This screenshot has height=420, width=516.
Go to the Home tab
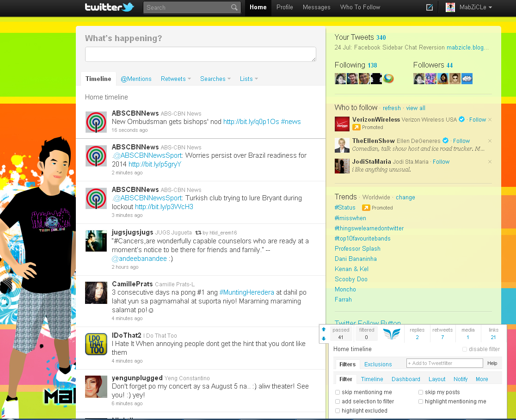click(x=258, y=7)
